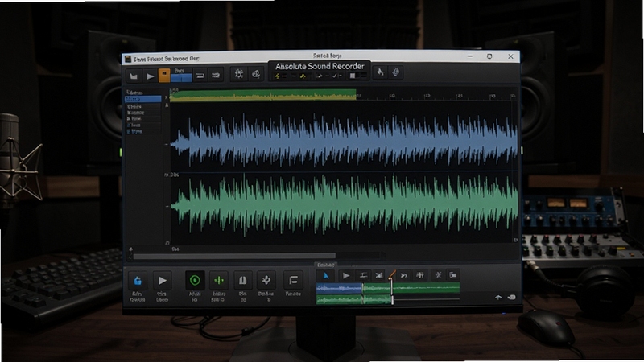The image size is (644, 362).
Task: Click the yellow lightning bolt icon
Action: pos(278,76)
